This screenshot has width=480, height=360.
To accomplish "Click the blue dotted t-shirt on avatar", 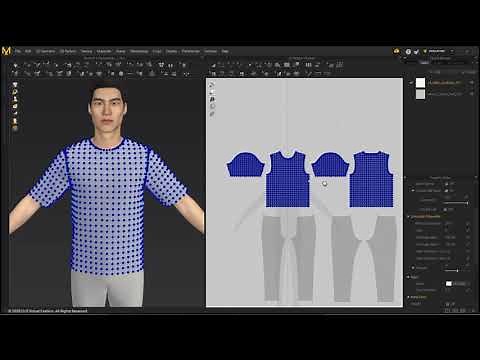I will (108, 207).
